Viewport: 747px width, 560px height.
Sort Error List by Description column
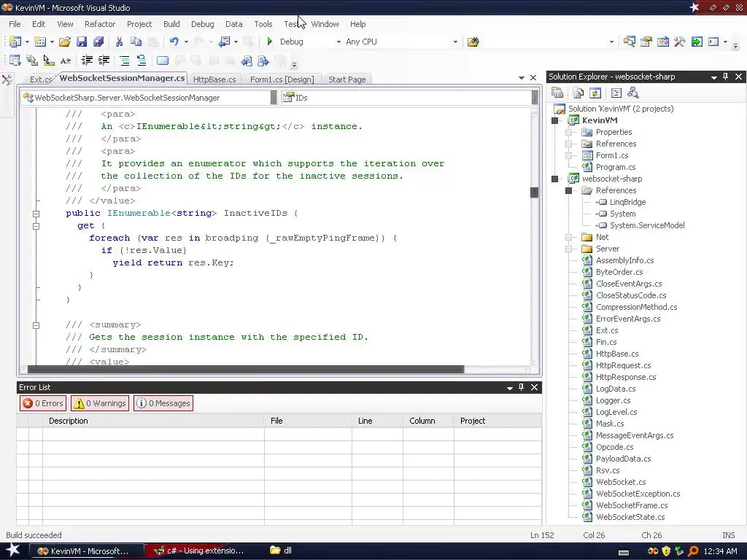coord(153,421)
